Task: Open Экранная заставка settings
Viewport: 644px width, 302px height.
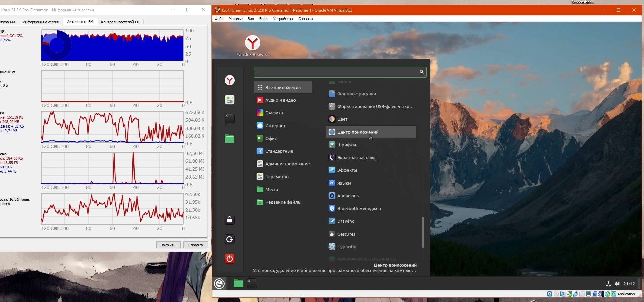Action: (x=371, y=157)
